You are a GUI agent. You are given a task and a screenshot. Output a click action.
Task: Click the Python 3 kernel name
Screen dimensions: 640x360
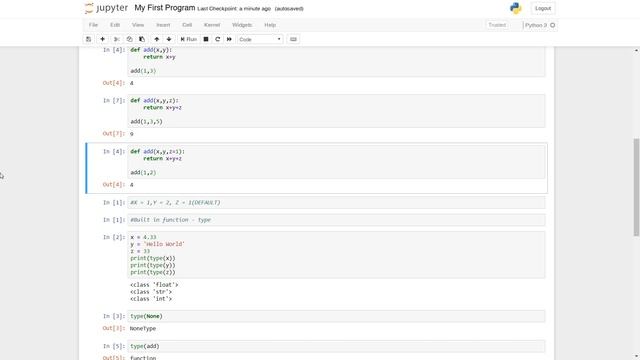tap(536, 25)
